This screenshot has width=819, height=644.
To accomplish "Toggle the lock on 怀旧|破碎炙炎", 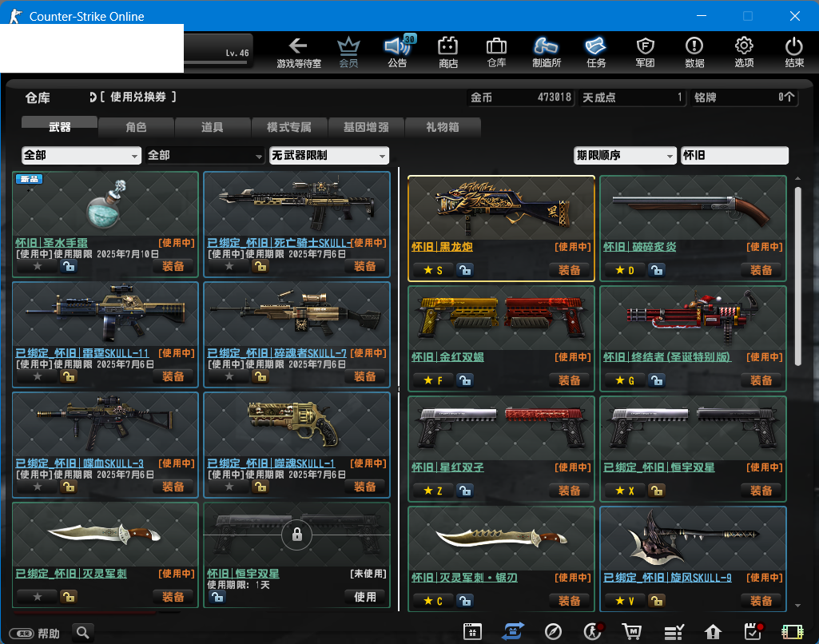I will tap(657, 270).
